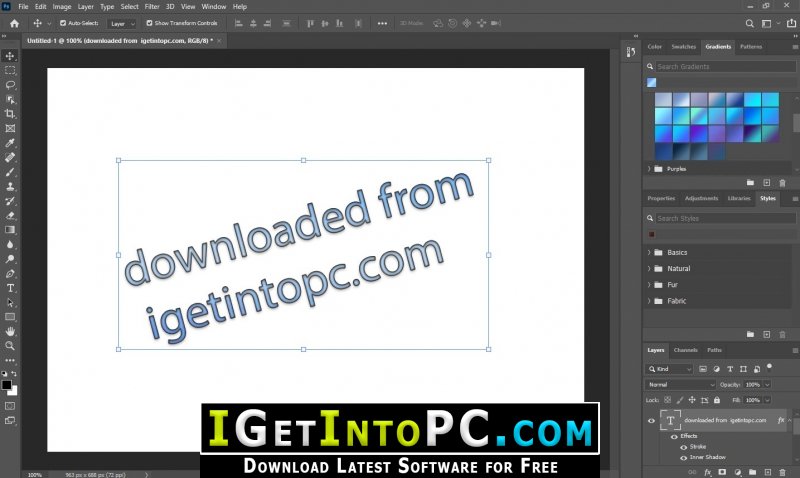
Task: Expand the Purples gradient folder
Action: click(649, 169)
